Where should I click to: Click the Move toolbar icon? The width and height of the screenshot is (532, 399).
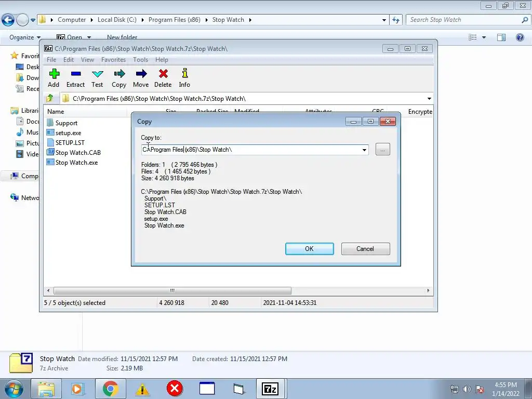(141, 78)
